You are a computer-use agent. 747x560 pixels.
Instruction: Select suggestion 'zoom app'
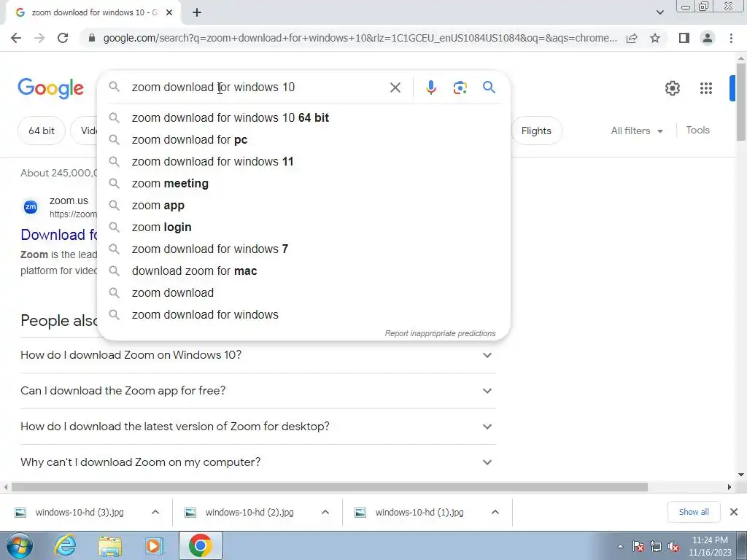pyautogui.click(x=304, y=205)
